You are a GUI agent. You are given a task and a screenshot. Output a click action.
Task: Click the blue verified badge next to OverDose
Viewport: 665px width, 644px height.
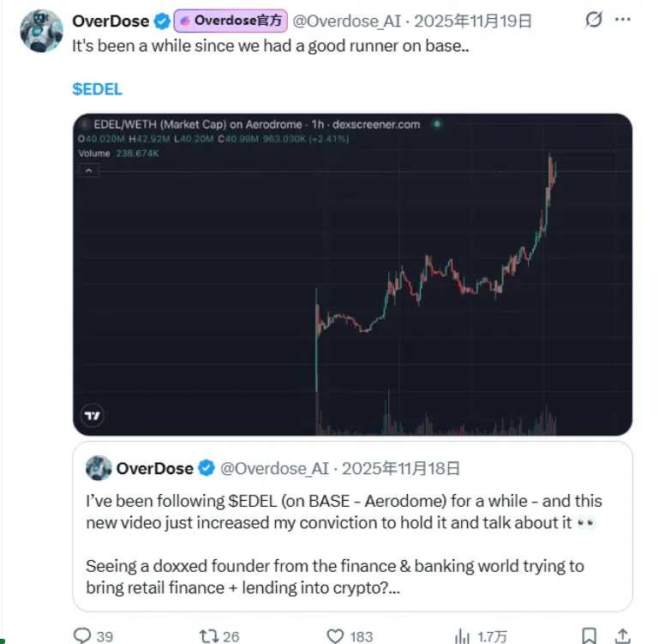(161, 21)
